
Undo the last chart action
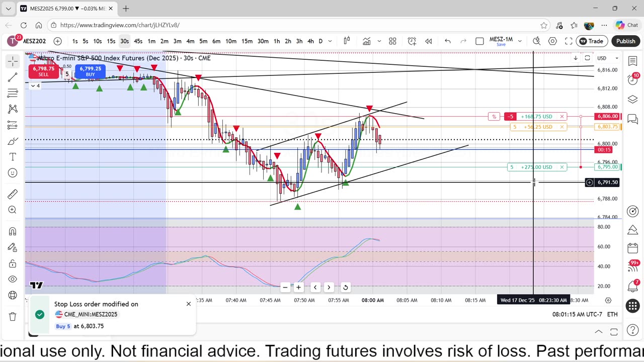click(447, 41)
